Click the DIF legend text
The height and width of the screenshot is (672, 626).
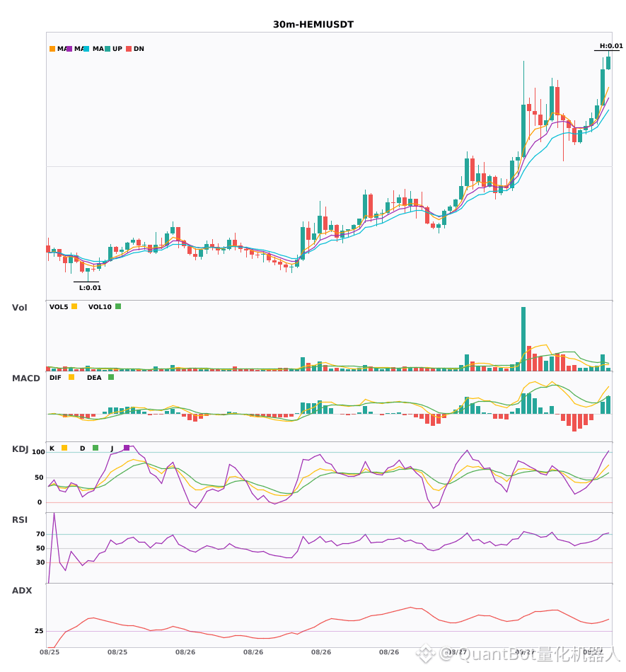point(55,378)
